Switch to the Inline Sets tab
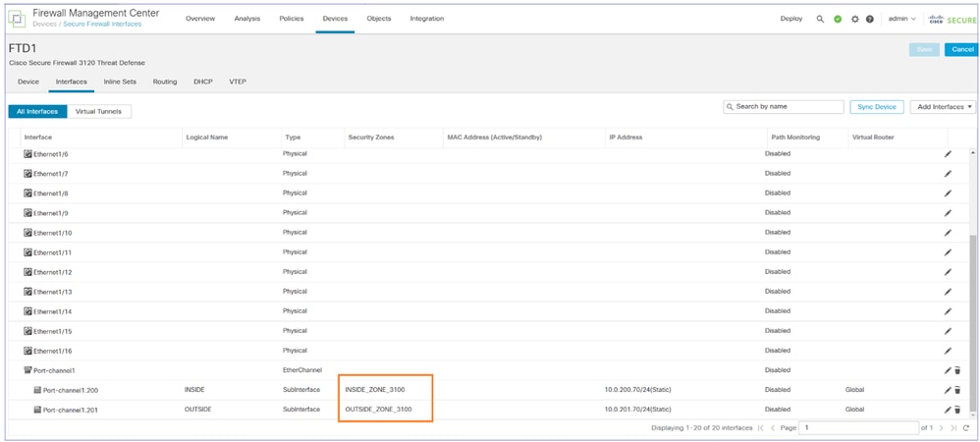Viewport: 980px width, 442px height. pos(120,82)
